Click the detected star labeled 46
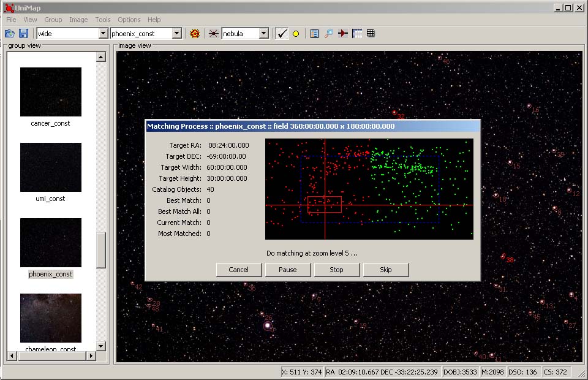 pos(440,58)
